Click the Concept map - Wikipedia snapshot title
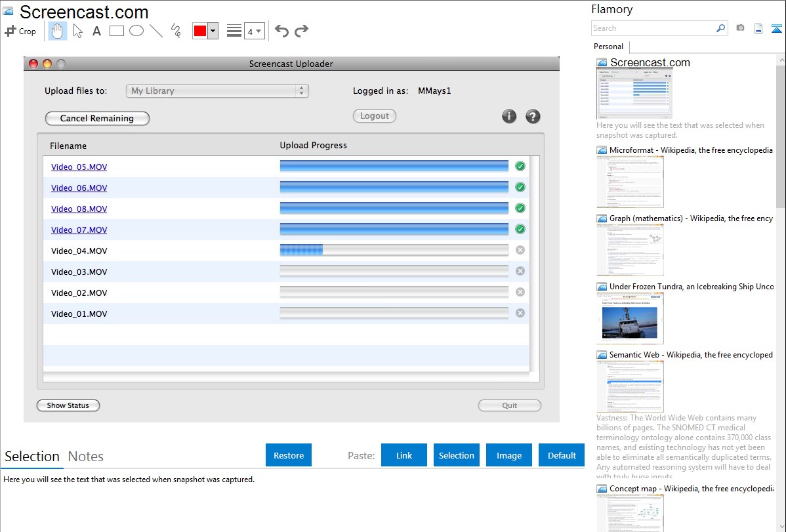The image size is (786, 532). [x=692, y=488]
